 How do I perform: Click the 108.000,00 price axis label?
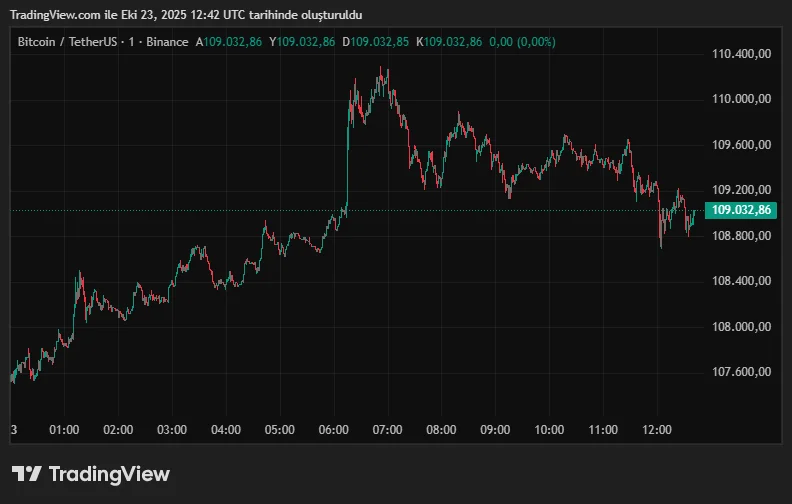(x=741, y=327)
